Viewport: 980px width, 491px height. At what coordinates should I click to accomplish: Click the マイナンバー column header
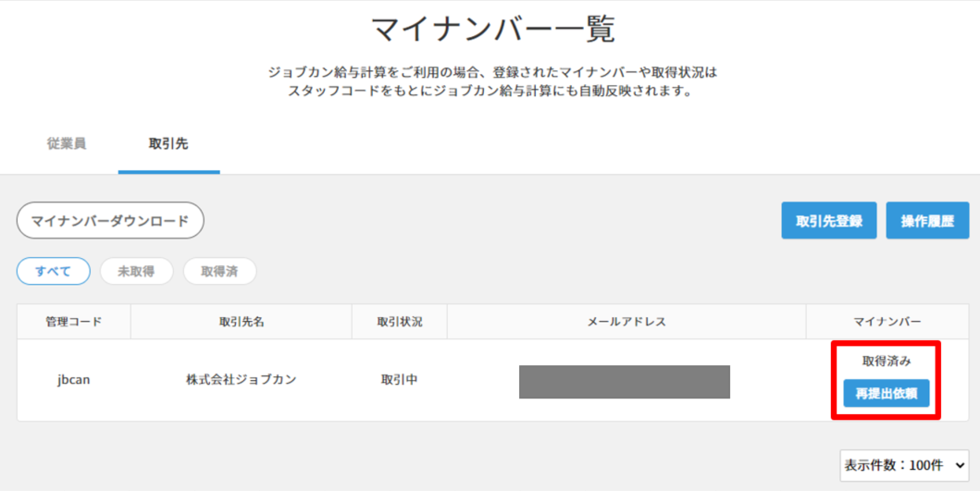(x=887, y=322)
